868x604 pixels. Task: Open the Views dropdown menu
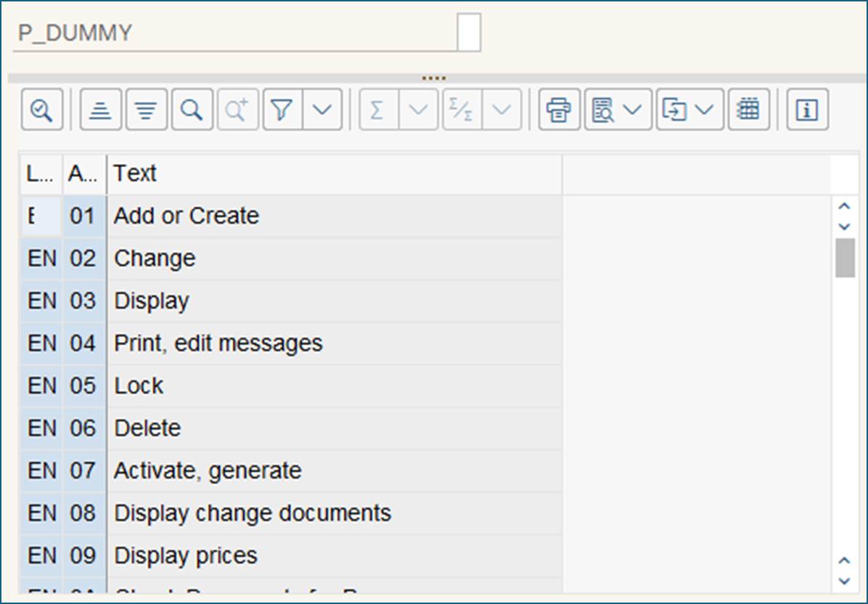point(618,110)
